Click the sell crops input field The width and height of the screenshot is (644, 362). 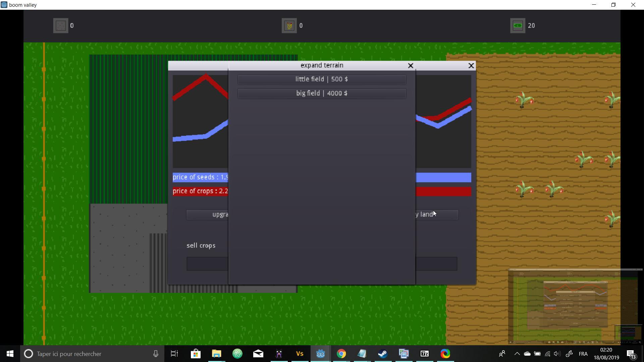pos(207,264)
